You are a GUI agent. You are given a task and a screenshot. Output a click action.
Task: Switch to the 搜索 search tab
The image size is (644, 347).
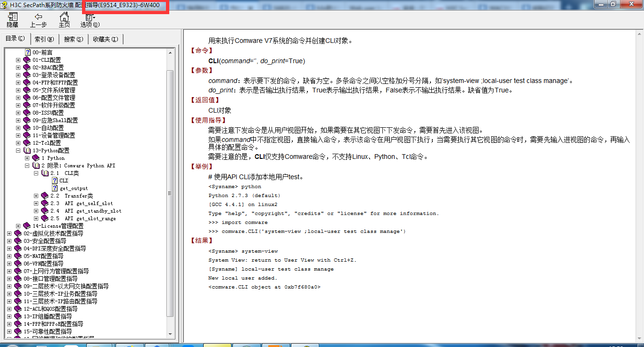click(x=74, y=39)
